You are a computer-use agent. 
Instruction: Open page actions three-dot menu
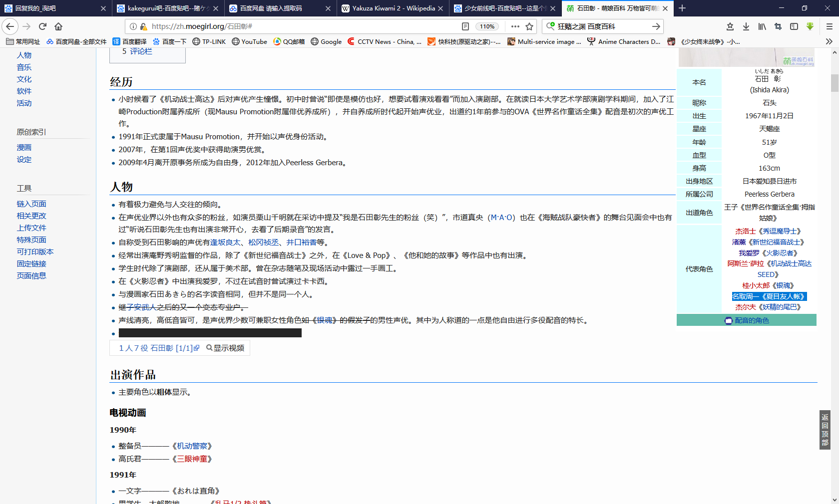coord(515,26)
